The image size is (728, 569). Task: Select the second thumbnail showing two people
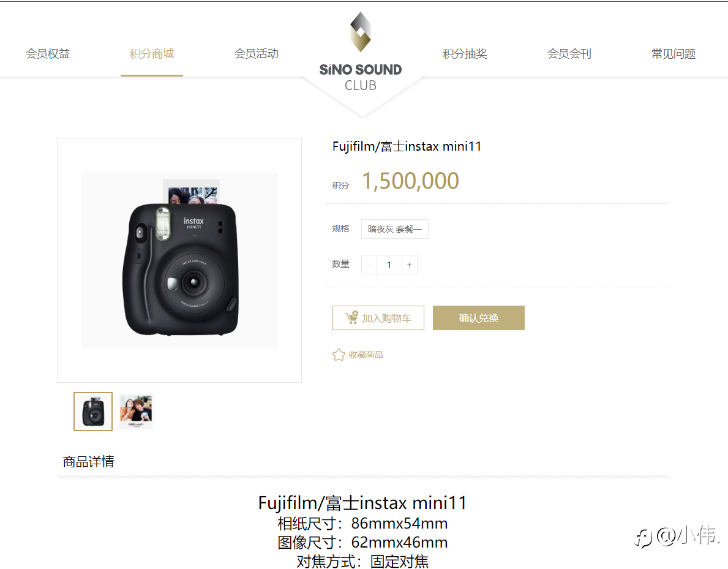click(x=136, y=412)
